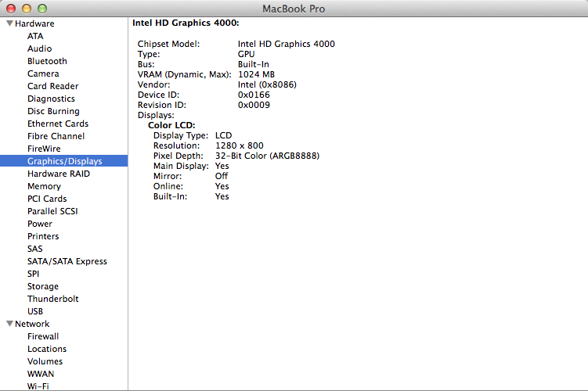The width and height of the screenshot is (588, 391).
Task: Show Camera hardware information
Action: pos(43,74)
